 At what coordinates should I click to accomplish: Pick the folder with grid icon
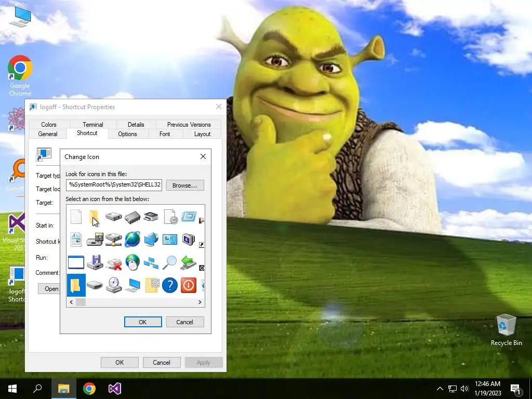coord(152,285)
